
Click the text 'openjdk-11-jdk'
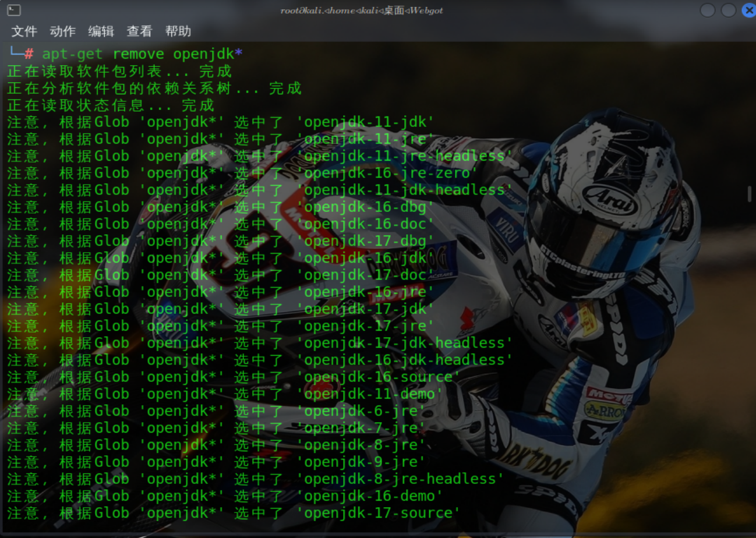(x=365, y=122)
